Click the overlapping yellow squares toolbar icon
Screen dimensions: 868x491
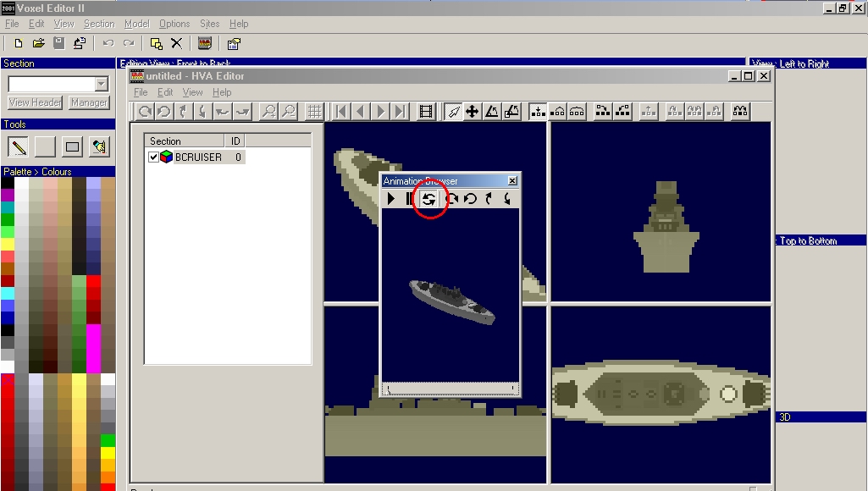pyautogui.click(x=156, y=43)
